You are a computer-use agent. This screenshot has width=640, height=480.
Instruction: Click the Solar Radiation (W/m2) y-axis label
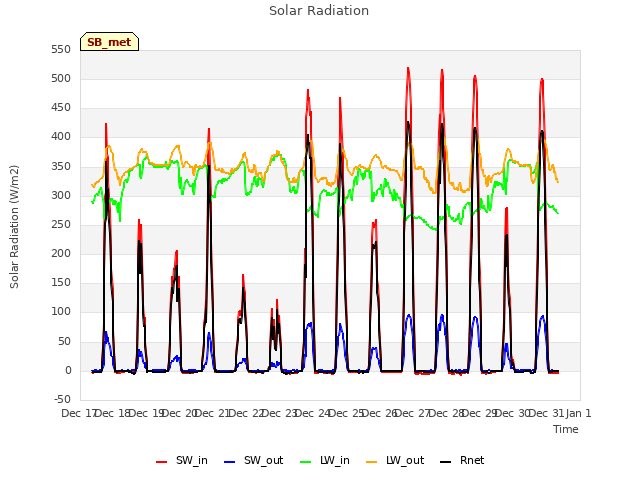pyautogui.click(x=14, y=227)
